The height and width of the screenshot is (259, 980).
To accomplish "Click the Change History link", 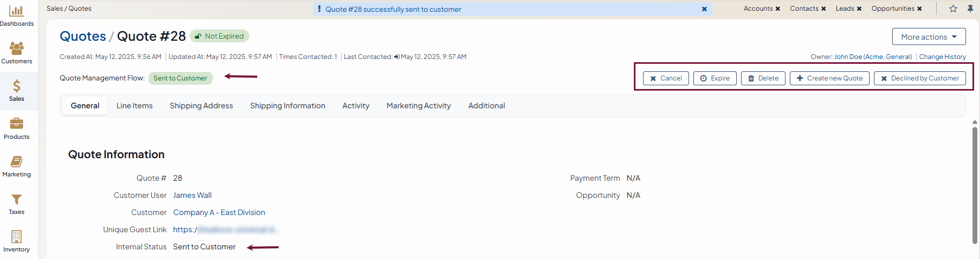I will [x=942, y=57].
